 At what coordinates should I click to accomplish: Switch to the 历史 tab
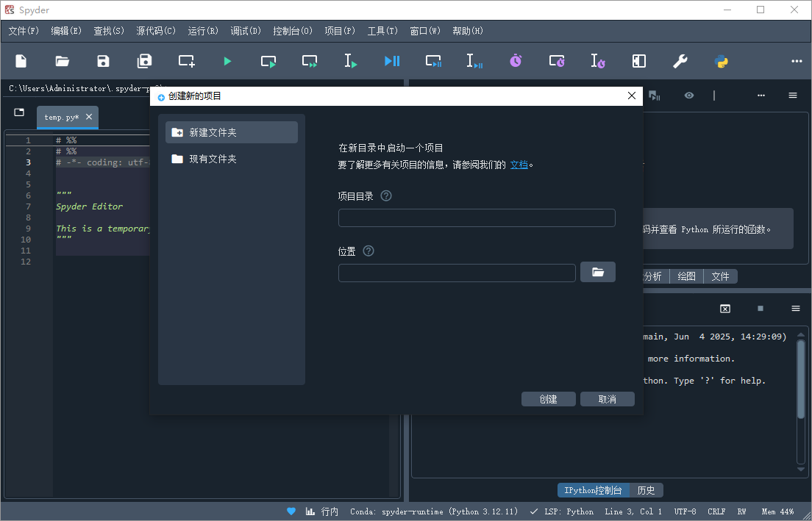click(647, 490)
